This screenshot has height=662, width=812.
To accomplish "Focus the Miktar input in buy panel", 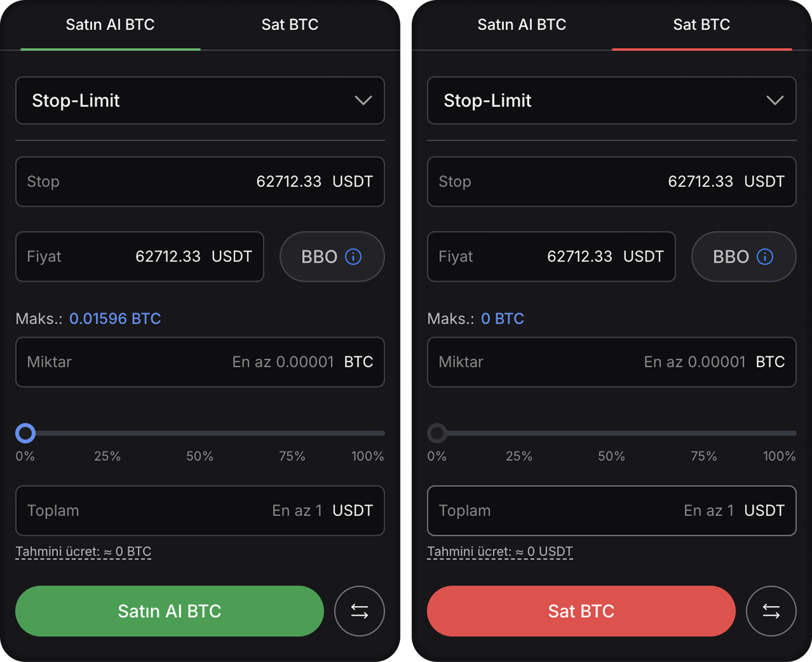I will coord(200,362).
